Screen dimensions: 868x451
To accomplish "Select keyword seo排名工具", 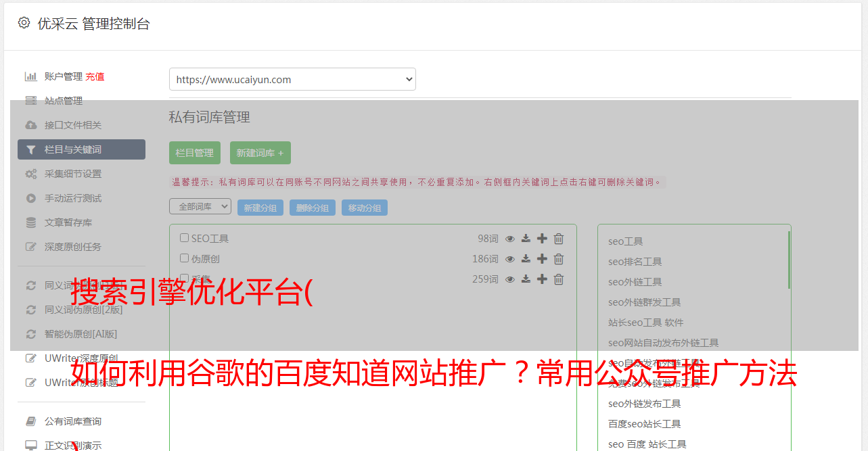I will click(635, 262).
